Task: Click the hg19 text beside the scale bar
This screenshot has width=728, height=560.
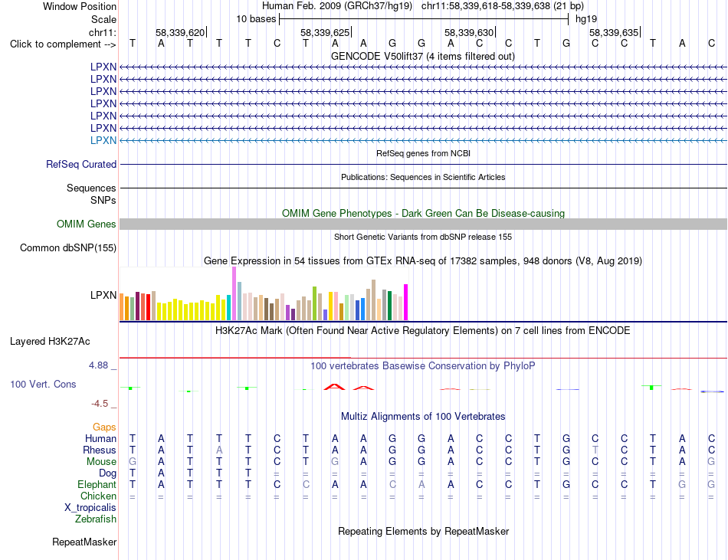Action: coord(586,19)
